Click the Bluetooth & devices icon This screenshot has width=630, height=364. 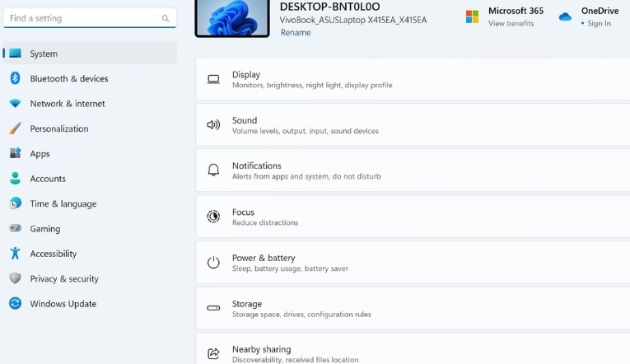pos(16,78)
